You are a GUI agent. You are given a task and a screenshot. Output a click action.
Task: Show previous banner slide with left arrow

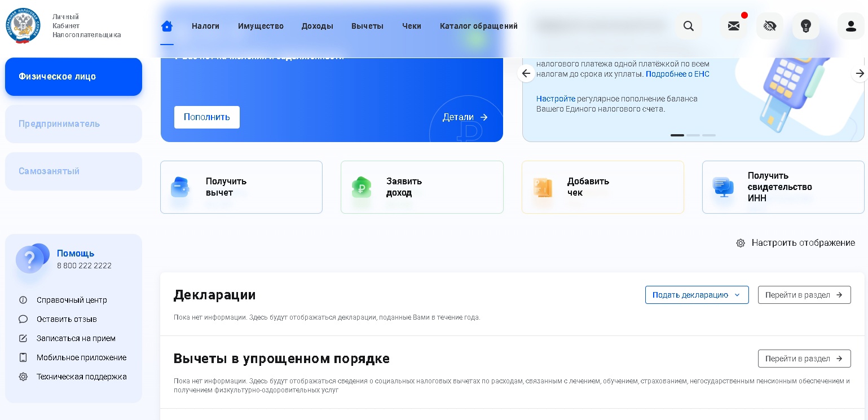tap(526, 73)
